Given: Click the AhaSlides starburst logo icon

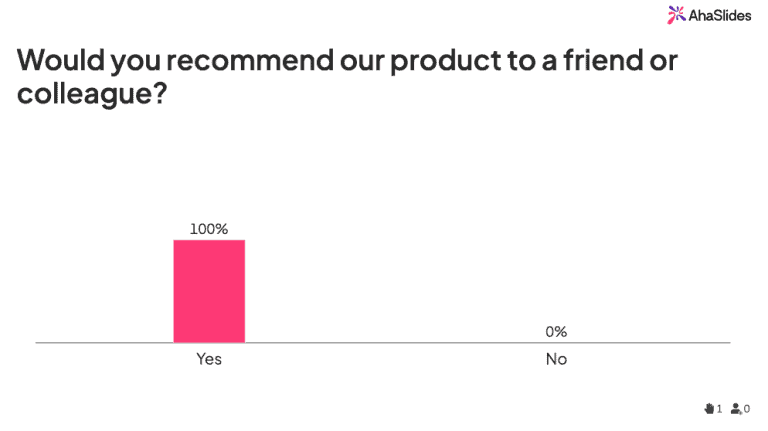Looking at the screenshot, I should [x=676, y=14].
